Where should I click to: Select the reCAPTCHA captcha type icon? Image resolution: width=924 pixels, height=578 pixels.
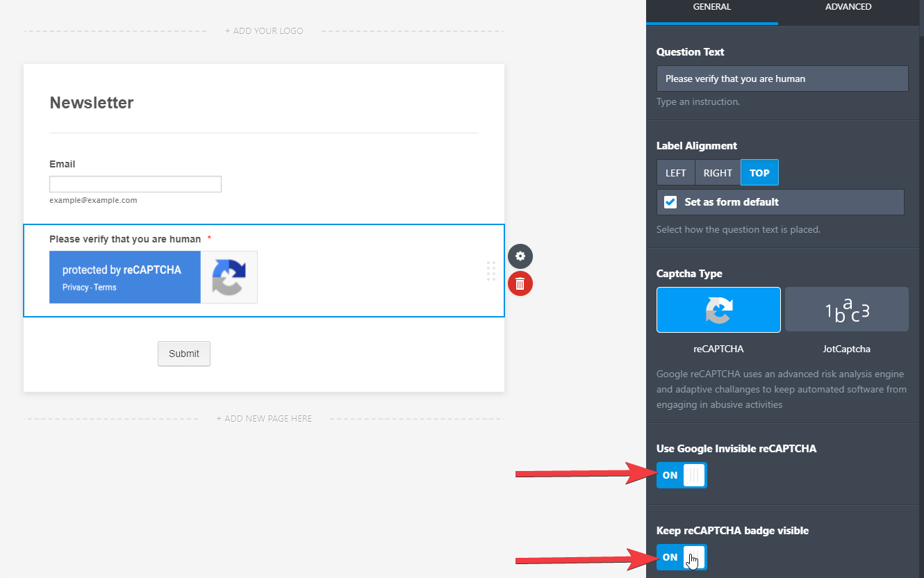click(x=718, y=310)
